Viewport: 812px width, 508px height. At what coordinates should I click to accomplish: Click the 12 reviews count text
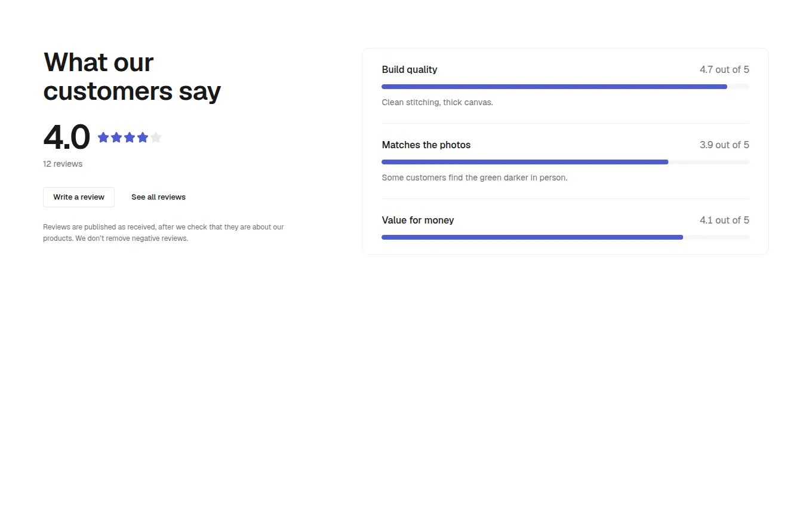(63, 164)
